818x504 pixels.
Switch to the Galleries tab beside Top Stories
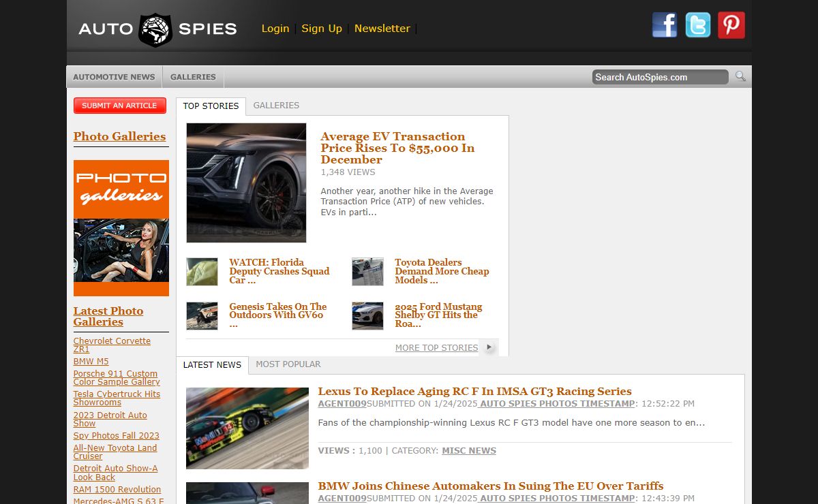tap(276, 106)
